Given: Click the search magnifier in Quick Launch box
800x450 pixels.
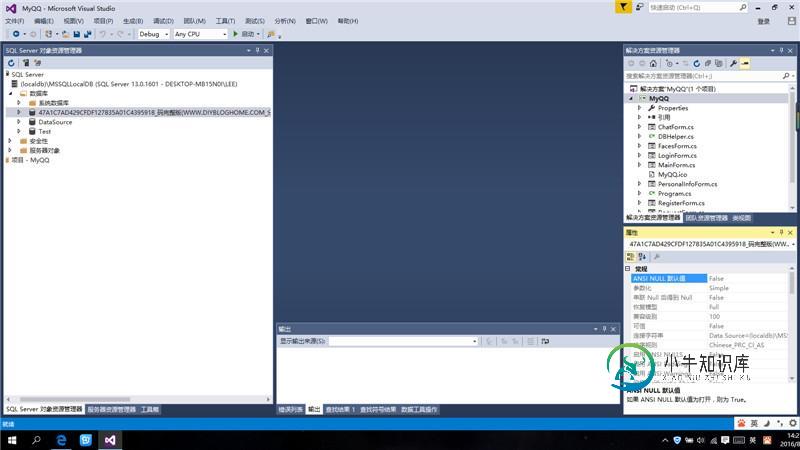Looking at the screenshot, I should 743,7.
